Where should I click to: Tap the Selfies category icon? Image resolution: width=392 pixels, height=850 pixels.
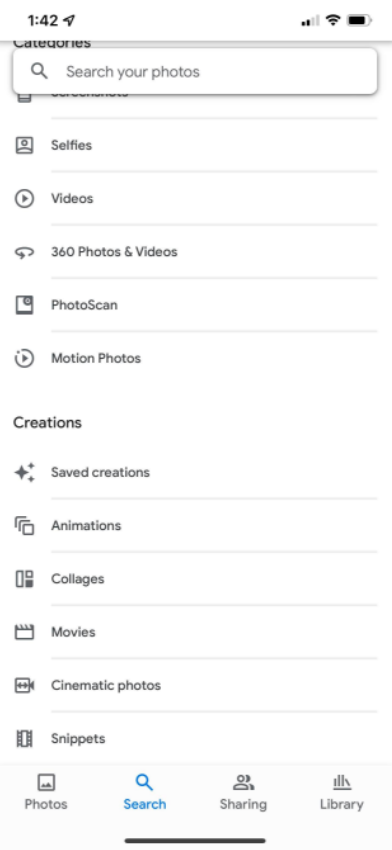[24, 145]
